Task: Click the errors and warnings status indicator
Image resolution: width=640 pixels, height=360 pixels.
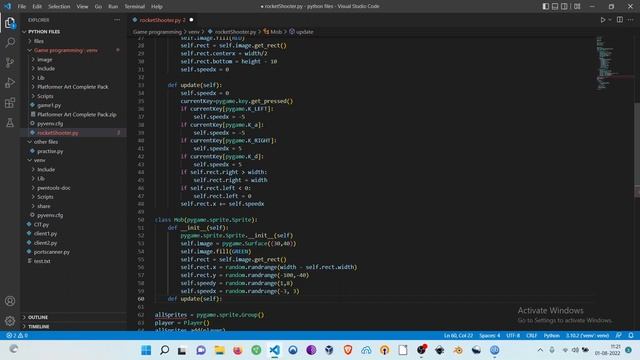Action: coord(17,335)
